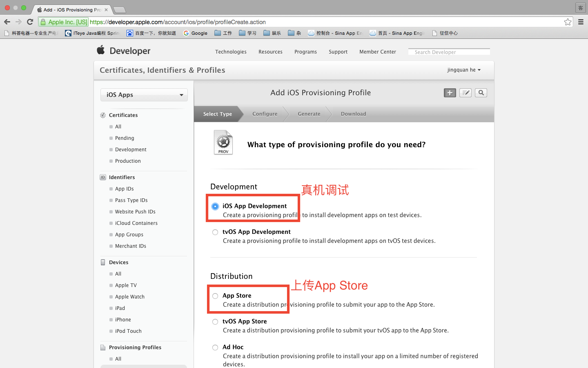This screenshot has height=368, width=588.
Task: Open iPhone devices link
Action: (123, 320)
